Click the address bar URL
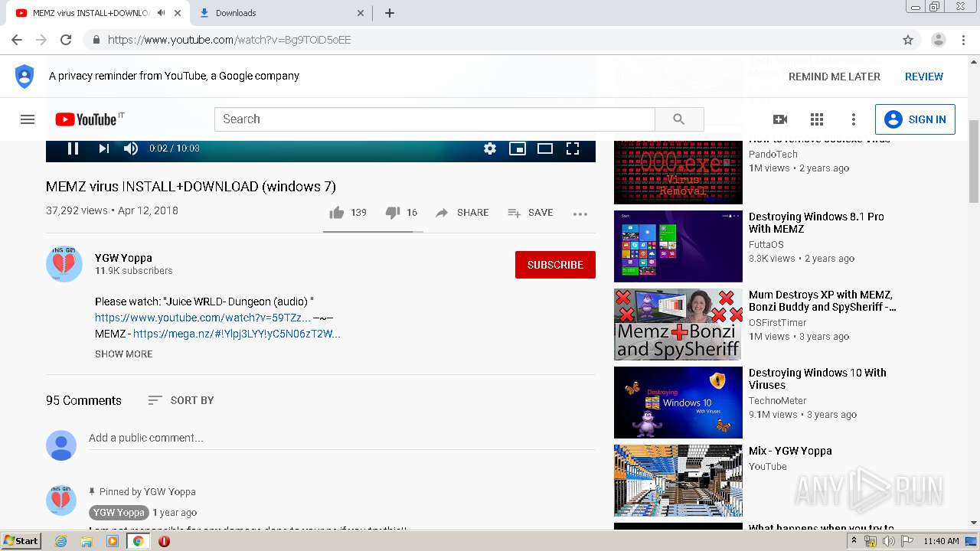 coord(229,40)
